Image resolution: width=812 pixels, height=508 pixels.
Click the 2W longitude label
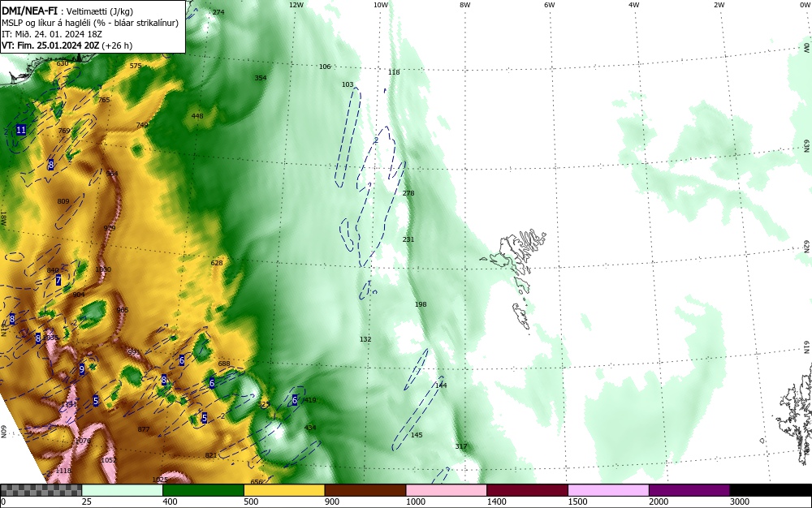[x=719, y=5]
